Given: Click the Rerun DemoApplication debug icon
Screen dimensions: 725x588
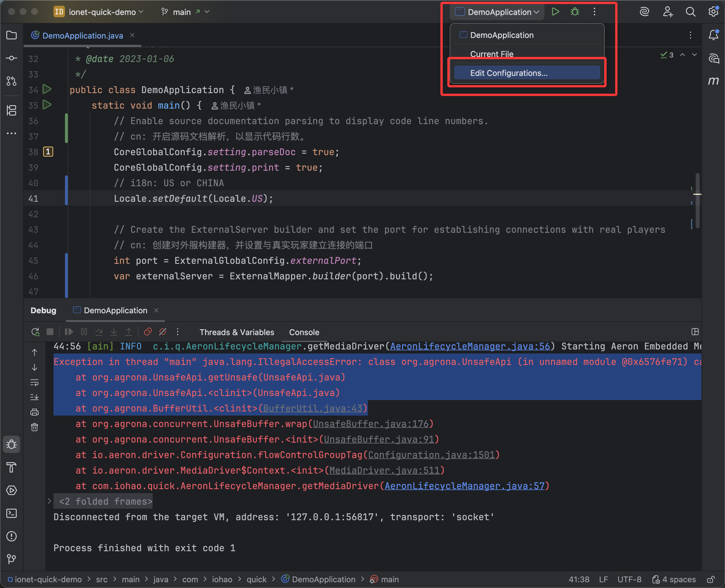Looking at the screenshot, I should [x=35, y=332].
